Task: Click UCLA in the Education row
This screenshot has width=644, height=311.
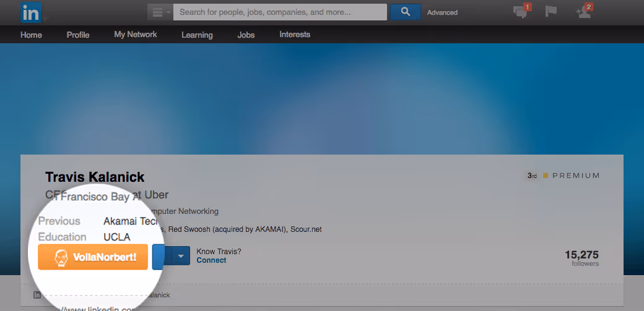Action: pyautogui.click(x=117, y=237)
